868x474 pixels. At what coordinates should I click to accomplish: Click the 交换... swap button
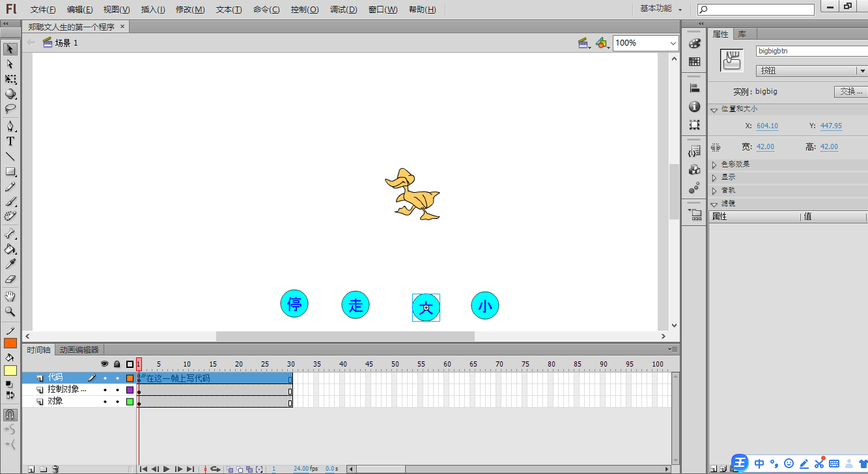[x=850, y=92]
